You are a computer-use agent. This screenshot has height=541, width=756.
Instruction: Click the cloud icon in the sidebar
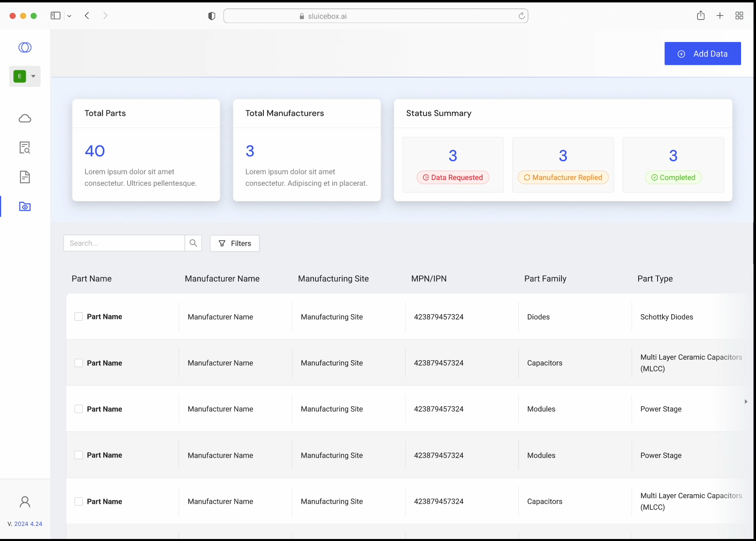[x=25, y=118]
